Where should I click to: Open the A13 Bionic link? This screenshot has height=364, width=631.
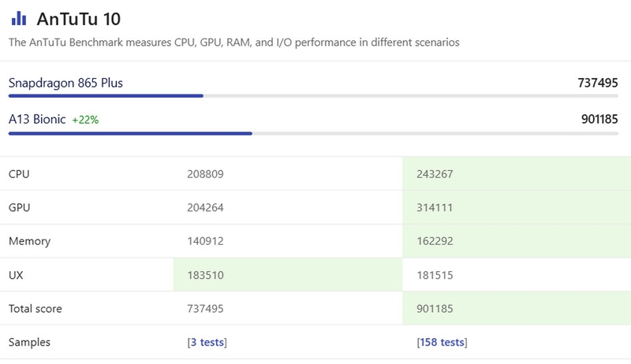point(37,119)
